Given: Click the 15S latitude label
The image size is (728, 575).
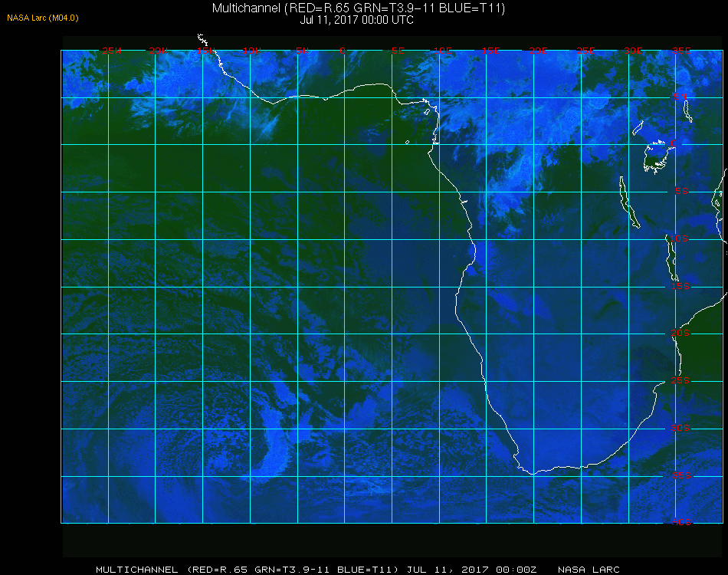Looking at the screenshot, I should tap(680, 286).
